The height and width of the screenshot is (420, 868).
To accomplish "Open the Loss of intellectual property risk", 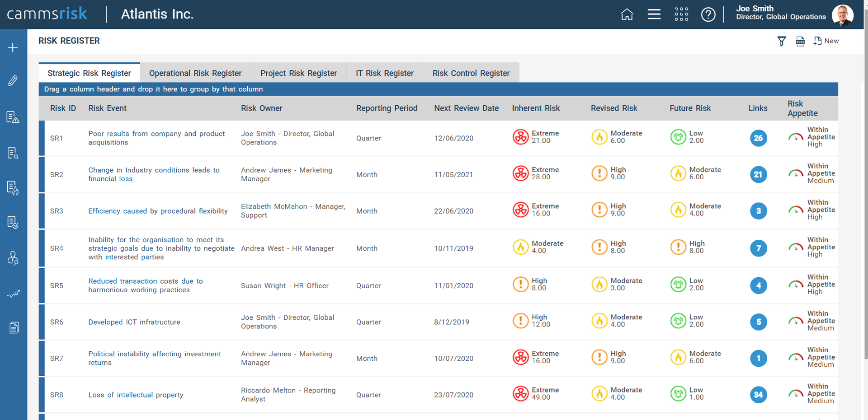I will (136, 395).
